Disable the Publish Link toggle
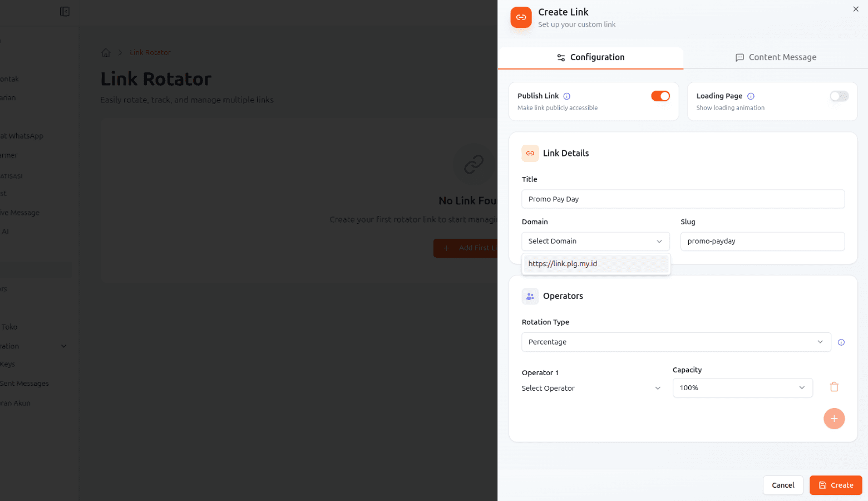 (660, 96)
